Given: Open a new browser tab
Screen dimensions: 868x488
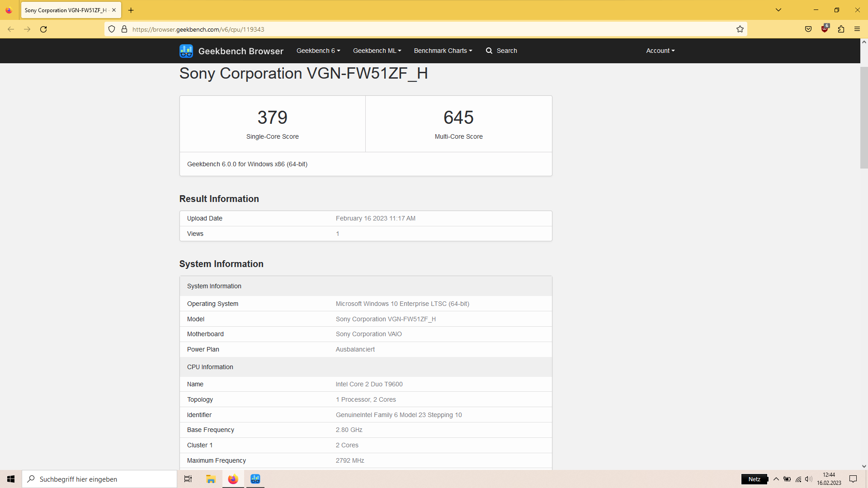Looking at the screenshot, I should click(131, 10).
